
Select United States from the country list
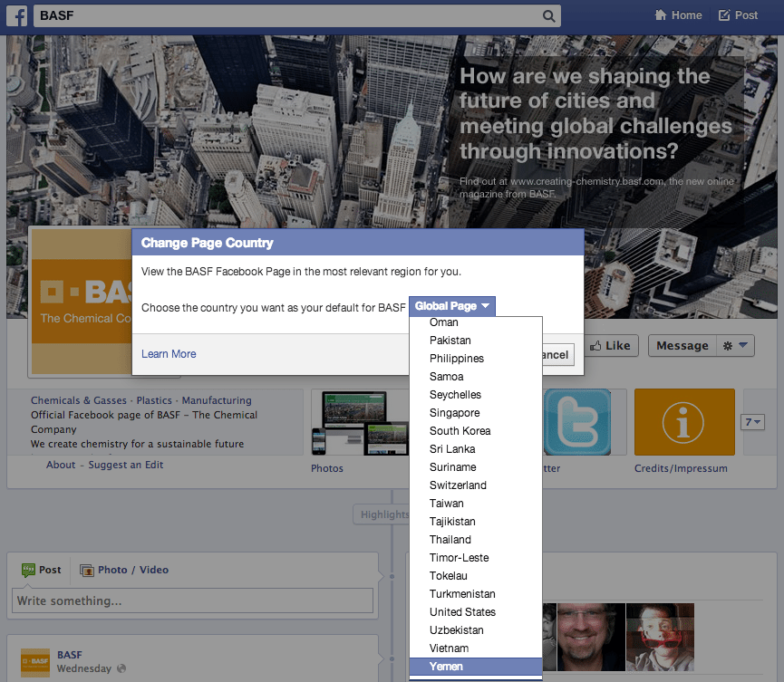point(476,612)
